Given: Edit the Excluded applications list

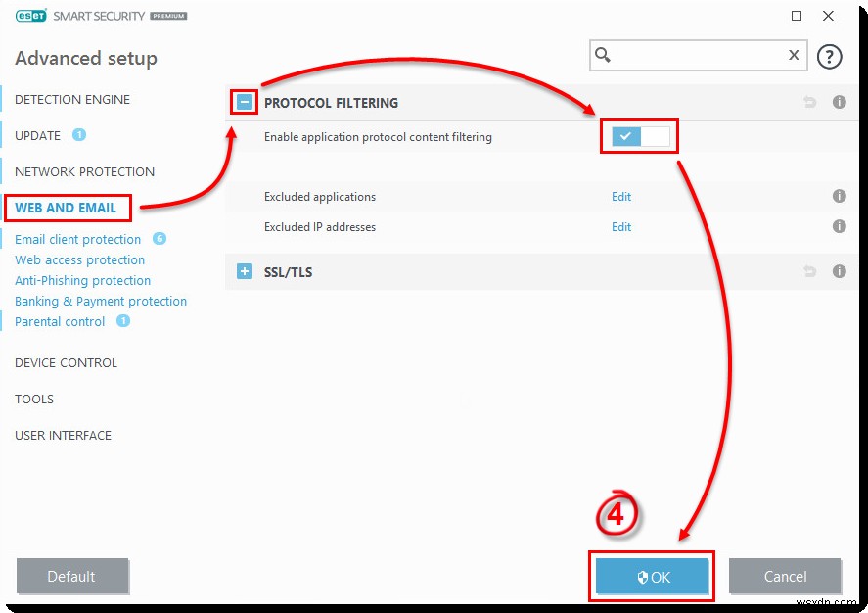Looking at the screenshot, I should (x=621, y=197).
